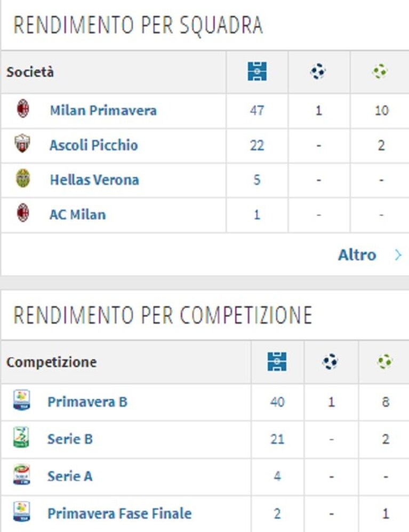Click the Hellas Verona club crest icon
409x532 pixels.
coord(23,178)
